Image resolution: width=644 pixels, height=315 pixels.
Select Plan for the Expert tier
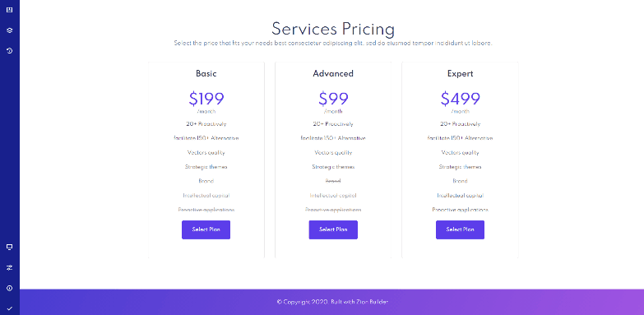click(x=460, y=229)
